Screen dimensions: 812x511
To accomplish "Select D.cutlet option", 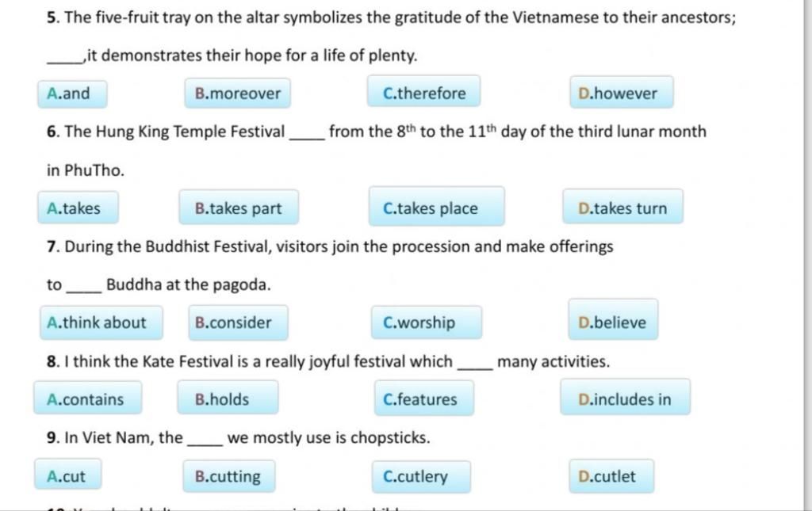I will pyautogui.click(x=611, y=475).
